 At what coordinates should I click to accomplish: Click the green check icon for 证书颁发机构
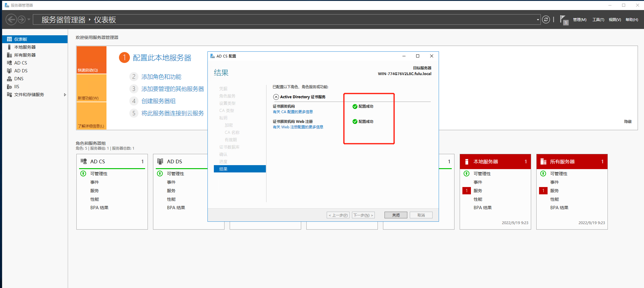(x=355, y=106)
